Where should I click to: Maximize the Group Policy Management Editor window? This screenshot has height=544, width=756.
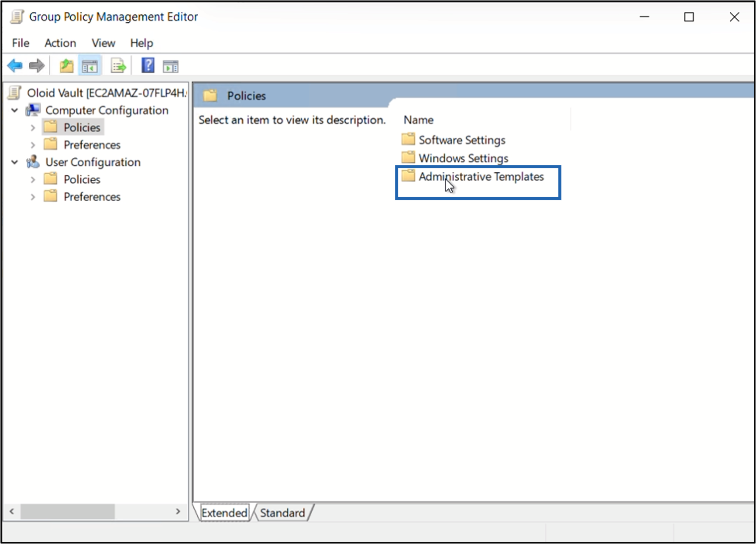click(x=689, y=17)
